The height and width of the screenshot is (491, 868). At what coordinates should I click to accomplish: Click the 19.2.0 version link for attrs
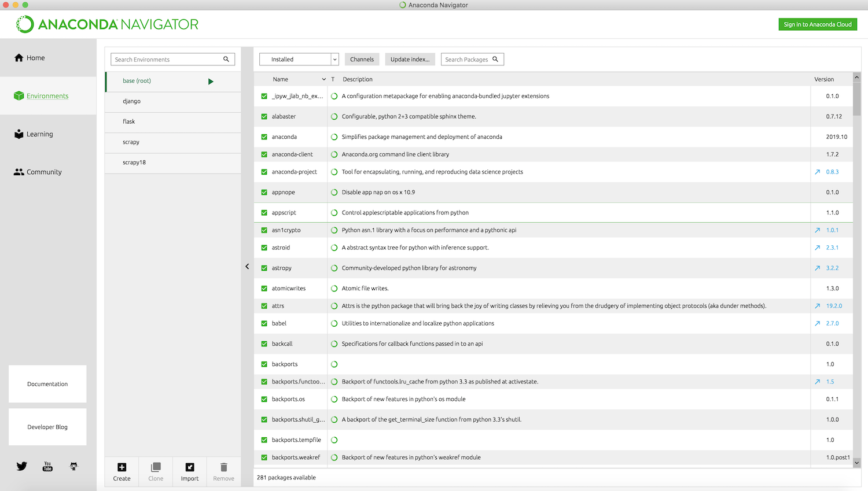pyautogui.click(x=834, y=306)
